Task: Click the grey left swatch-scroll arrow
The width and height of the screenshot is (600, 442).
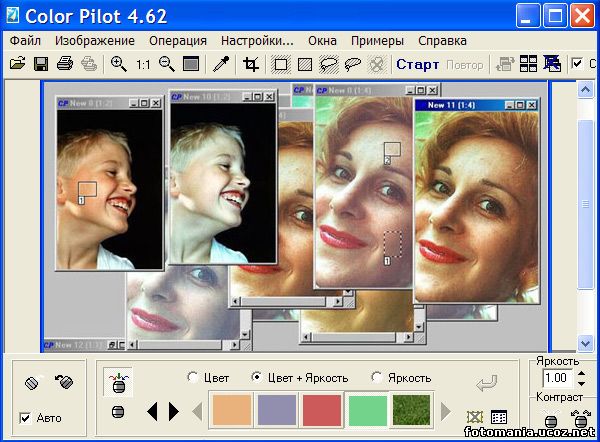Action: coord(197,412)
